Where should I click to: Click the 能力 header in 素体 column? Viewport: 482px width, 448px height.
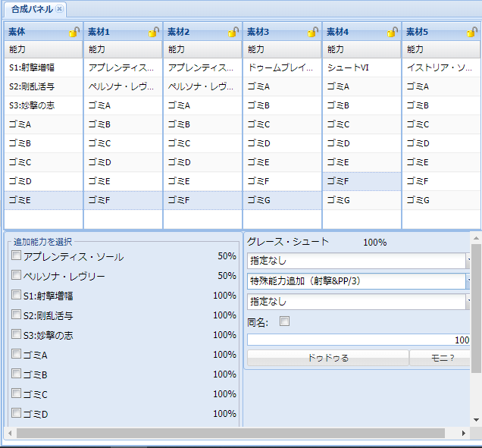(x=43, y=49)
